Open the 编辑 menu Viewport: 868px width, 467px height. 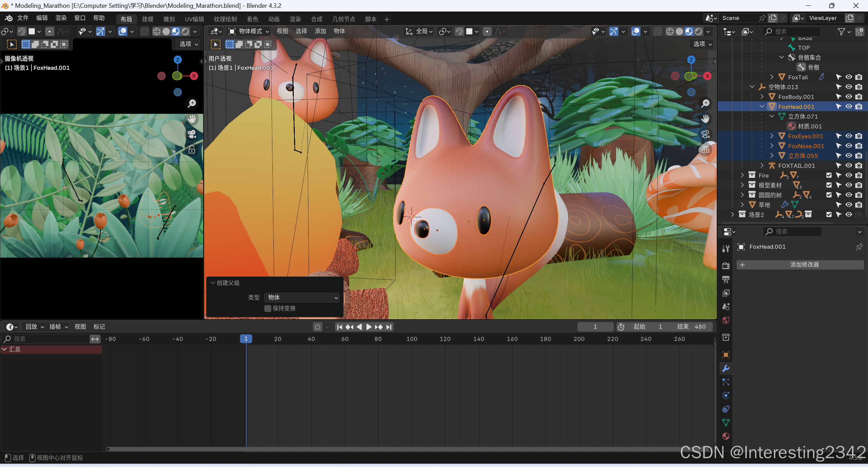click(x=42, y=18)
